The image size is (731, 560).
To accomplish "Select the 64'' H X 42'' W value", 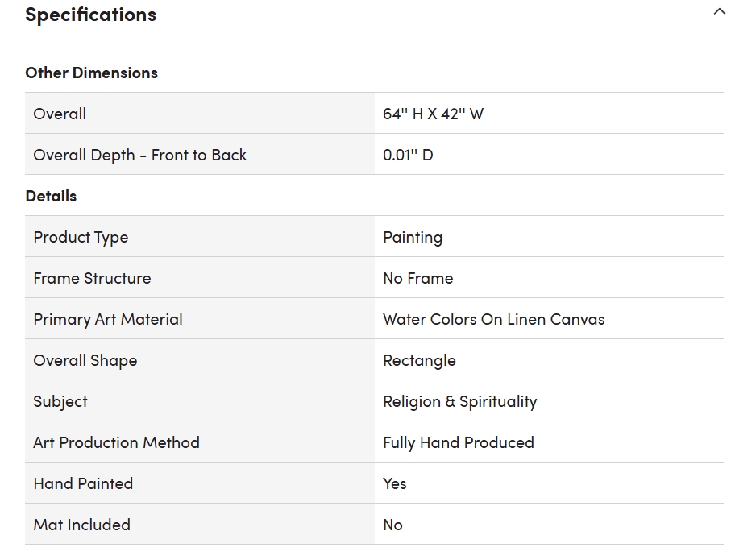I will 433,114.
